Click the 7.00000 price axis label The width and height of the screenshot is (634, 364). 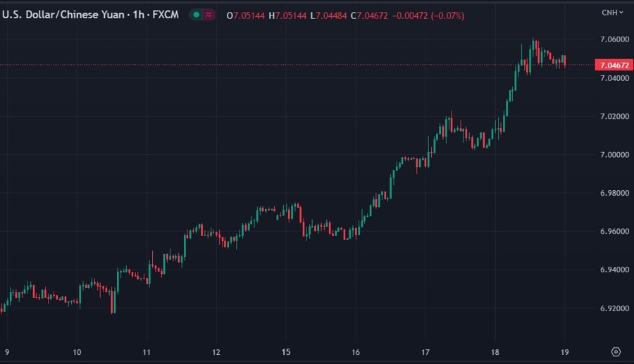614,155
